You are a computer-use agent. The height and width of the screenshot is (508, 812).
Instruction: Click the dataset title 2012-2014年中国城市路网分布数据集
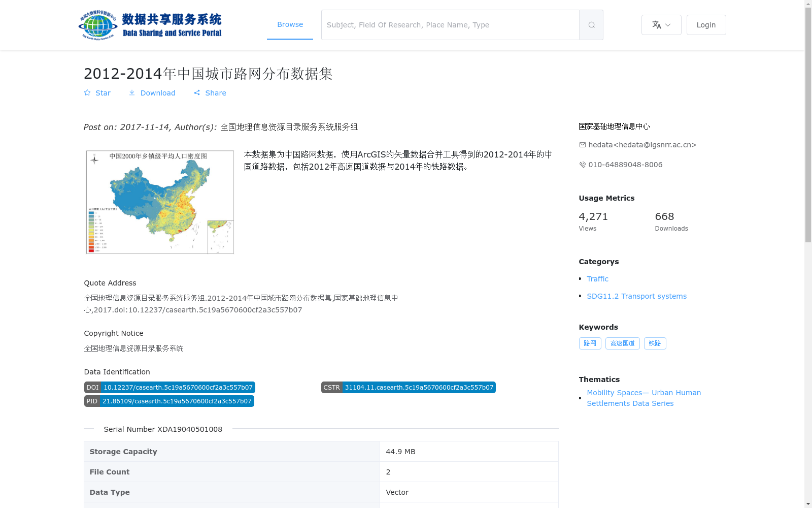click(x=208, y=74)
